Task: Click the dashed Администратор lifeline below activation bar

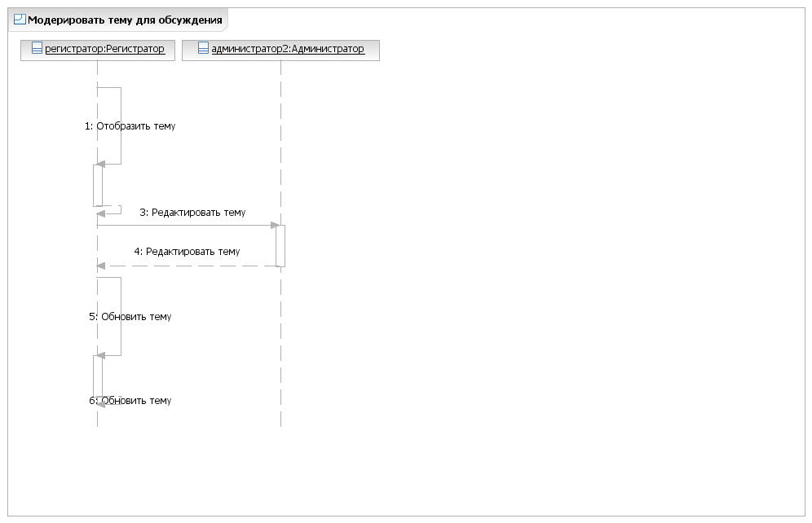Action: pos(280,346)
